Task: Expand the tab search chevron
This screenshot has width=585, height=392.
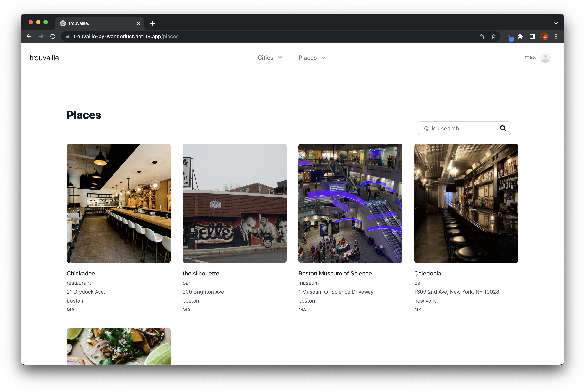Action: click(556, 23)
